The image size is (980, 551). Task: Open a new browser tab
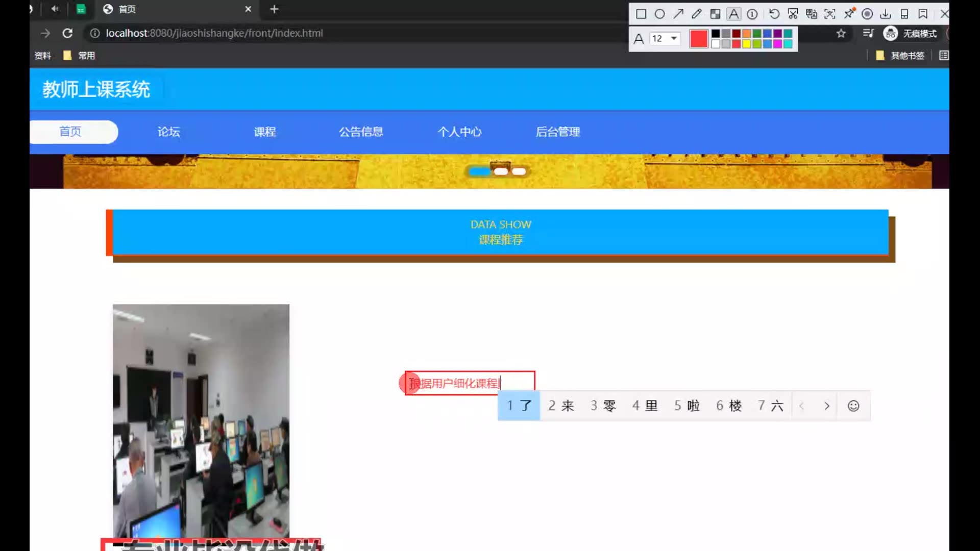(x=274, y=9)
